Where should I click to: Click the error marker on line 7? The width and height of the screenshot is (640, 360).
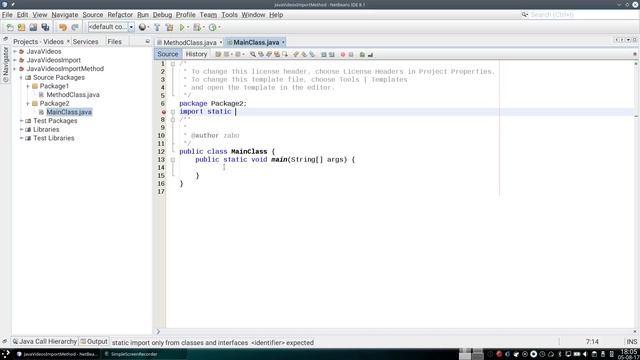pyautogui.click(x=163, y=112)
